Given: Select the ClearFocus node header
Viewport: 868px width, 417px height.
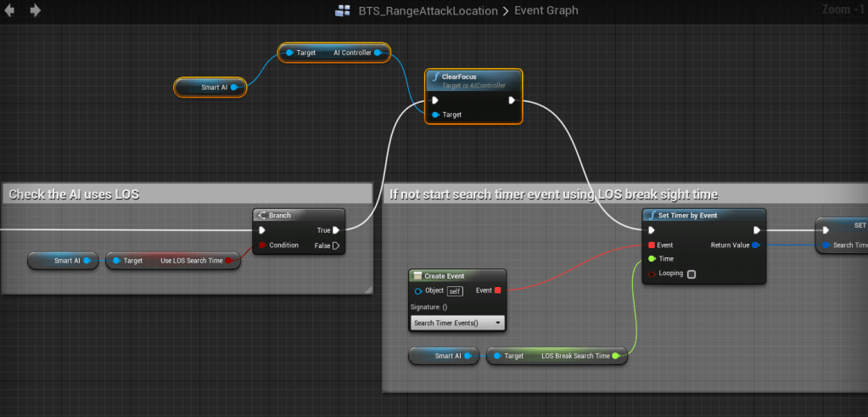Looking at the screenshot, I should [x=473, y=79].
